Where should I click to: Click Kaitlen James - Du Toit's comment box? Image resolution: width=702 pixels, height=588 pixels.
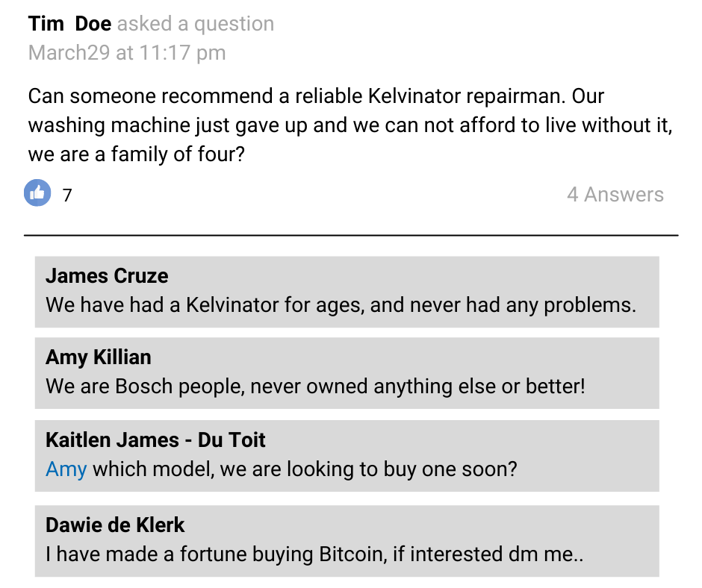(347, 456)
